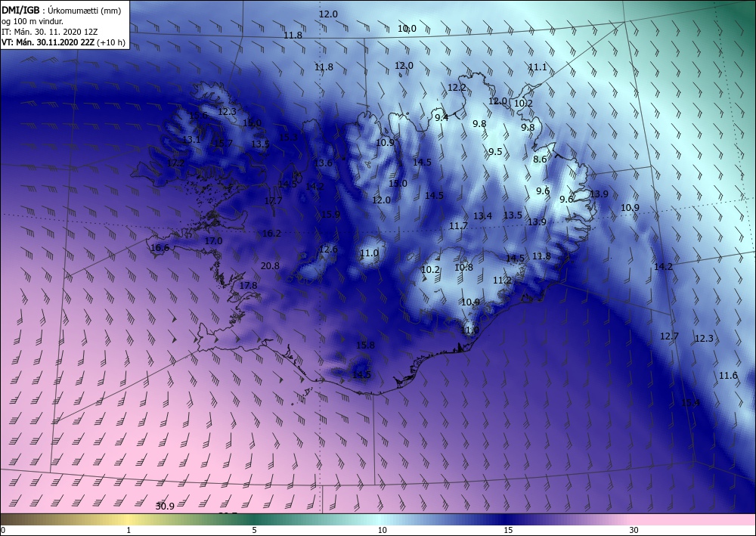Click the 12.6 value on the map
Viewport: 756px width, 536px height.
328,249
